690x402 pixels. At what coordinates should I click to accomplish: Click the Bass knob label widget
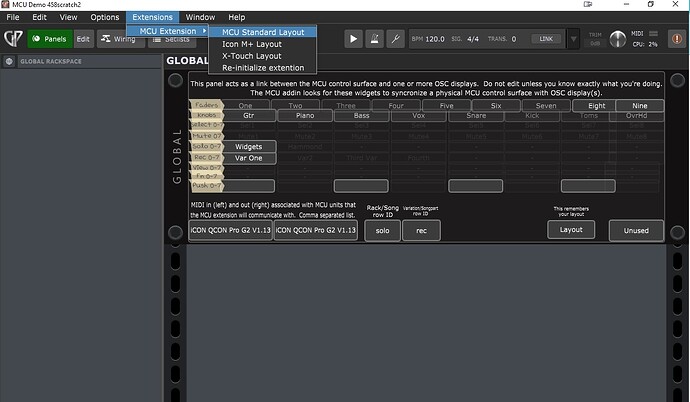coord(361,116)
